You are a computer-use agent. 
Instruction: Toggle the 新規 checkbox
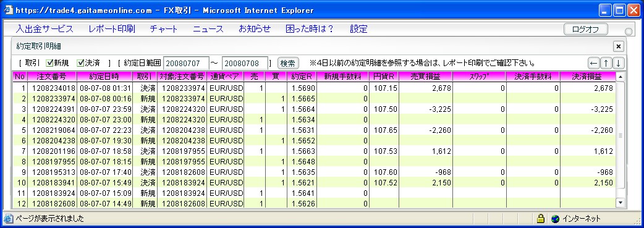click(49, 63)
